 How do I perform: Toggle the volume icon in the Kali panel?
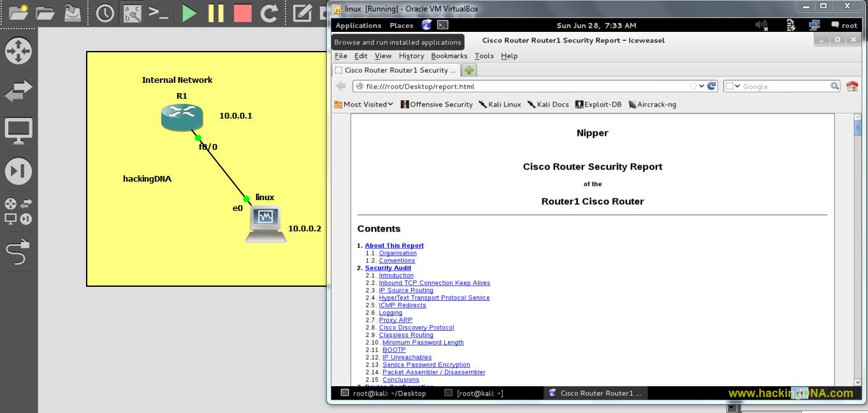(x=761, y=25)
